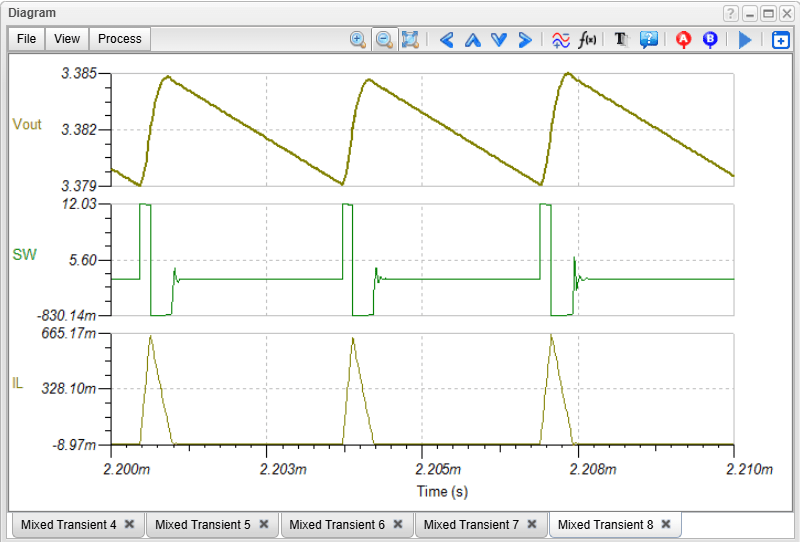Click the blue left arrow icon
The height and width of the screenshot is (542, 800).
446,39
